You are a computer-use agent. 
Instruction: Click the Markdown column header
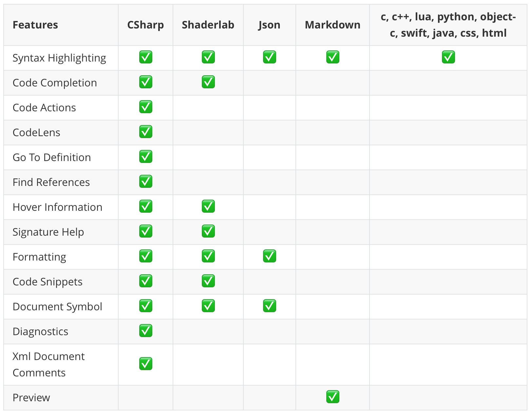(332, 25)
